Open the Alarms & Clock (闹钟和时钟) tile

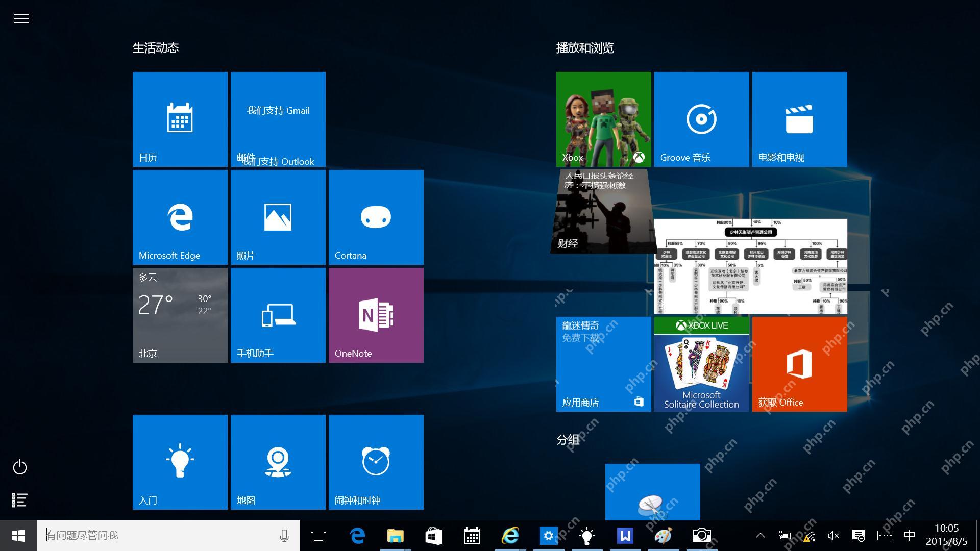tap(376, 462)
